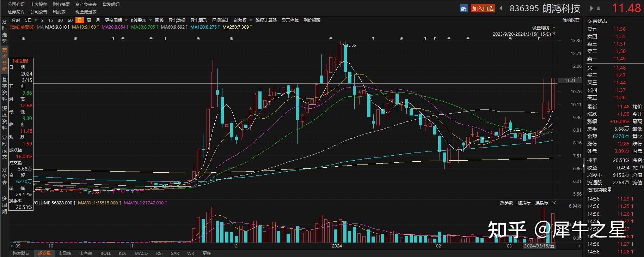Viewport: 644px width, 257px height.
Task: Select the 成交量 volume indicator tab
Action: (44, 253)
